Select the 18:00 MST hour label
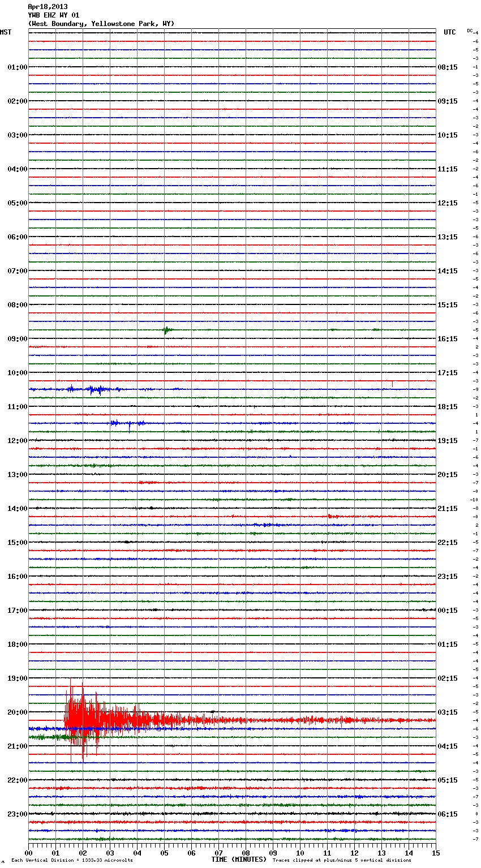The width and height of the screenshot is (481, 868). (18, 644)
